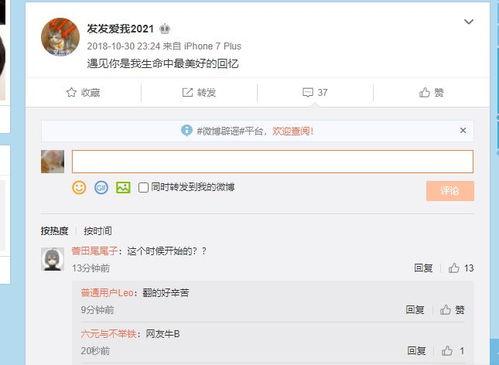Click the 转发 repost icon
Viewport: 499px width, 365px height.
click(187, 92)
